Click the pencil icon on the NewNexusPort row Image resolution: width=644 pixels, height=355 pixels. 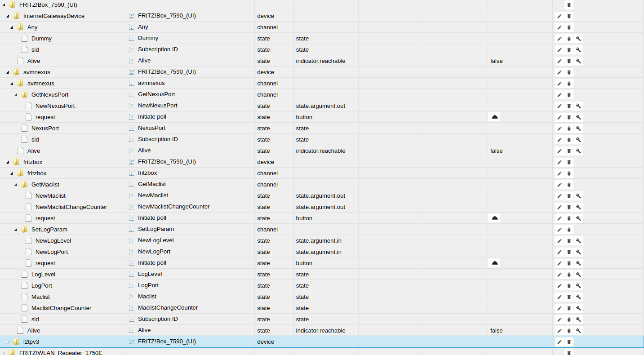[560, 106]
